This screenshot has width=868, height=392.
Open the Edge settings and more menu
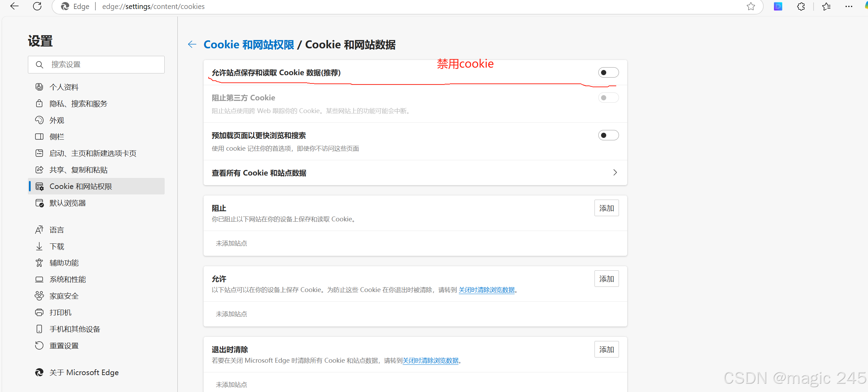point(849,7)
